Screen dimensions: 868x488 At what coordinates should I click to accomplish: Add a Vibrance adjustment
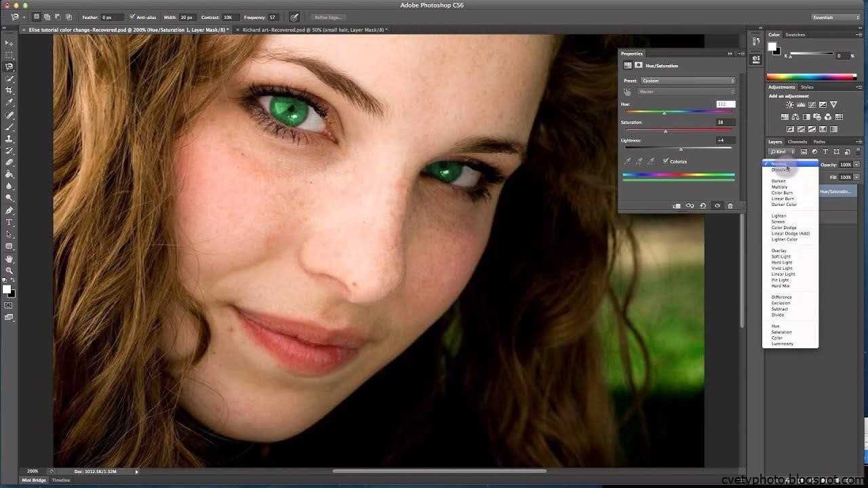point(833,105)
